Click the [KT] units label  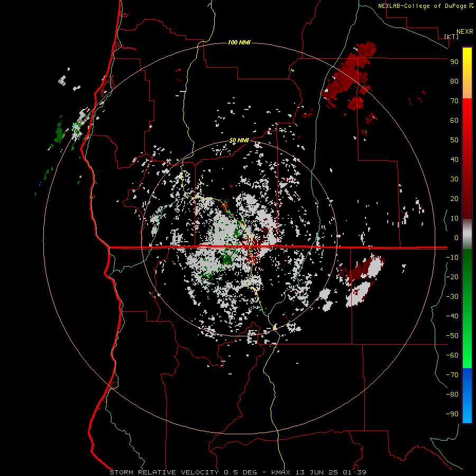[451, 36]
